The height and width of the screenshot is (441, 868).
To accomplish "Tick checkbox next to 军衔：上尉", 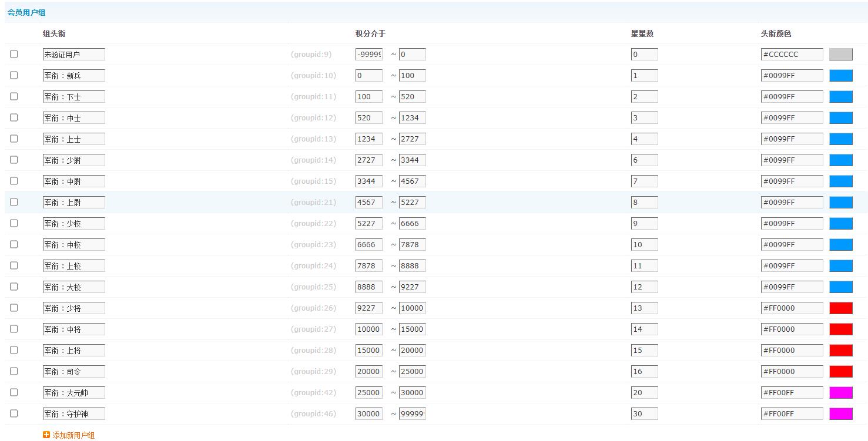I will [14, 202].
